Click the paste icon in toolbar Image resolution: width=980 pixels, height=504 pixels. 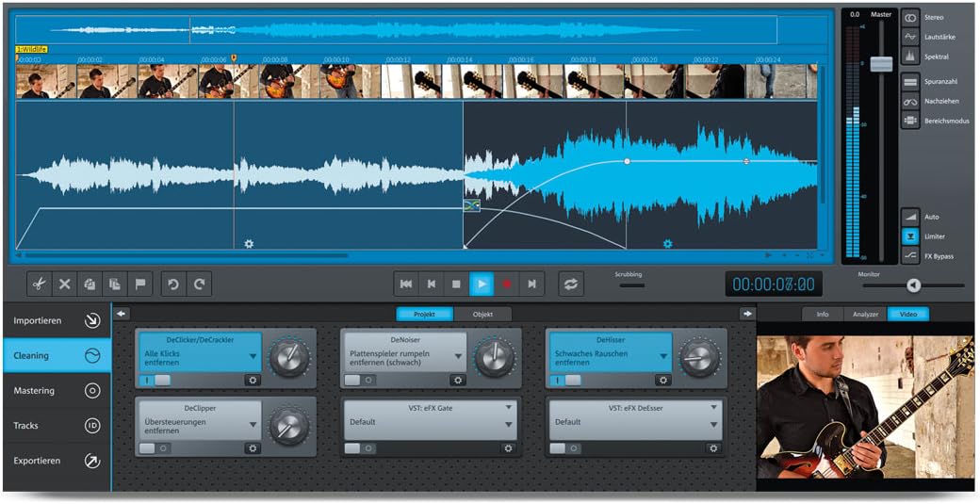point(115,285)
